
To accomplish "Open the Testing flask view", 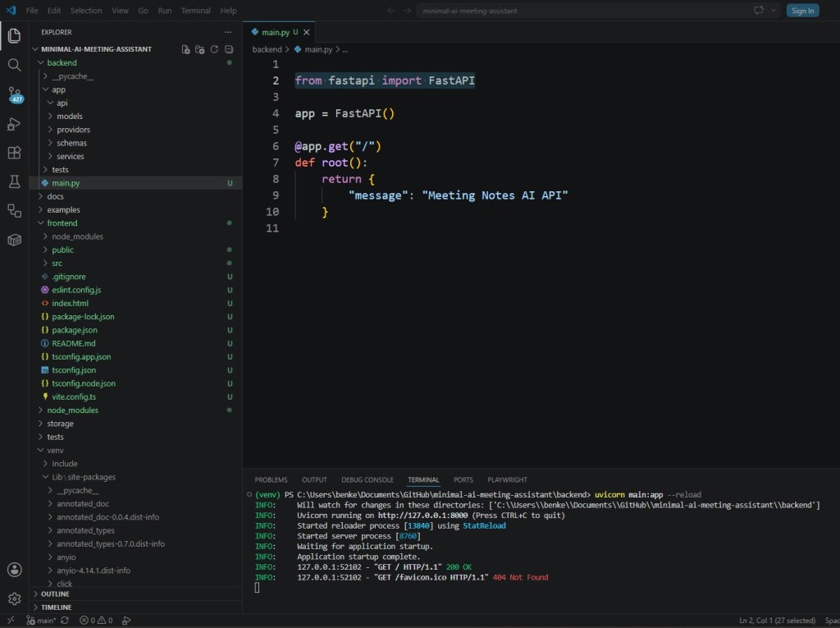I will pyautogui.click(x=15, y=181).
